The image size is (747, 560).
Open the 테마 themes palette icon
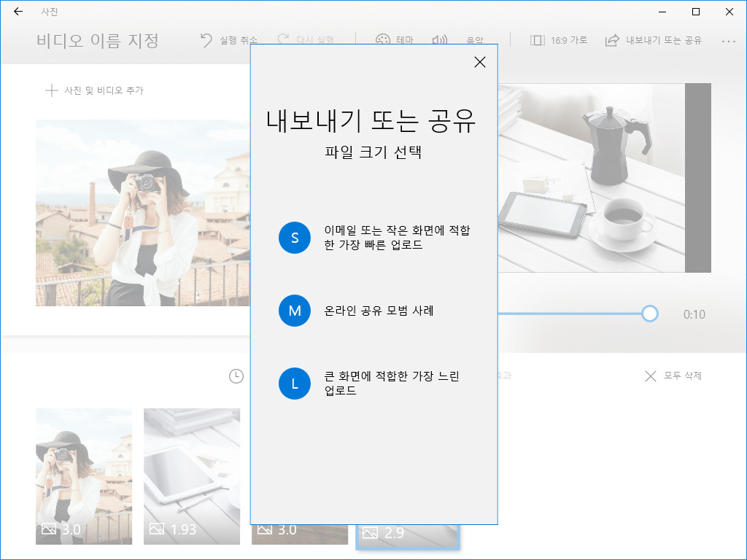(382, 39)
